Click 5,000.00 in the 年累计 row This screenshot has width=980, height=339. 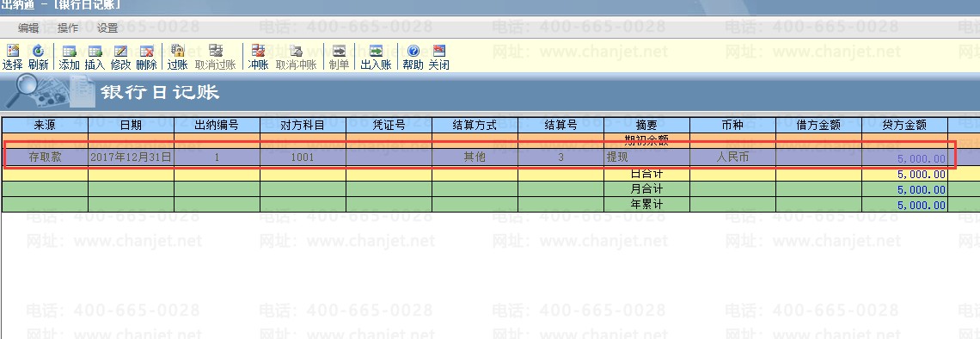[922, 205]
